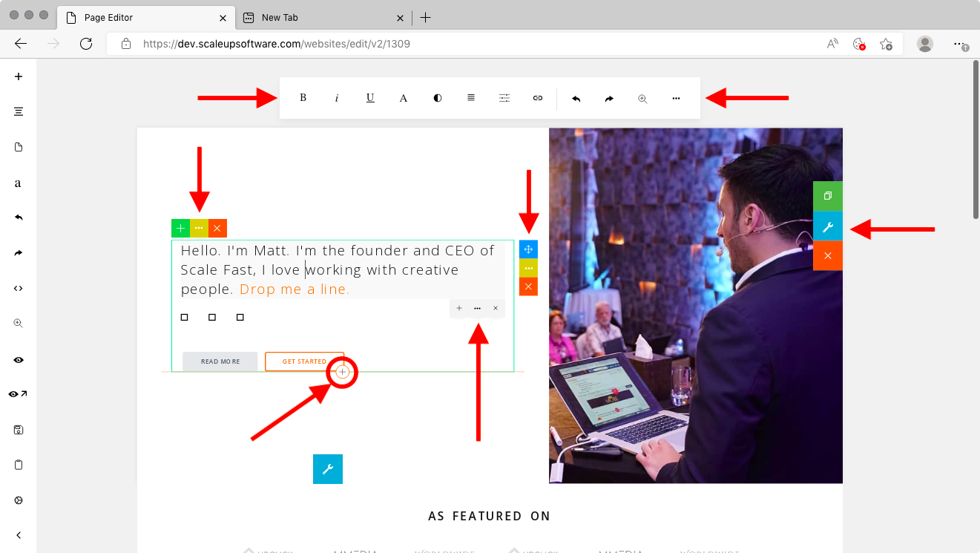980x553 pixels.
Task: Add page to favorites star icon
Action: (886, 44)
